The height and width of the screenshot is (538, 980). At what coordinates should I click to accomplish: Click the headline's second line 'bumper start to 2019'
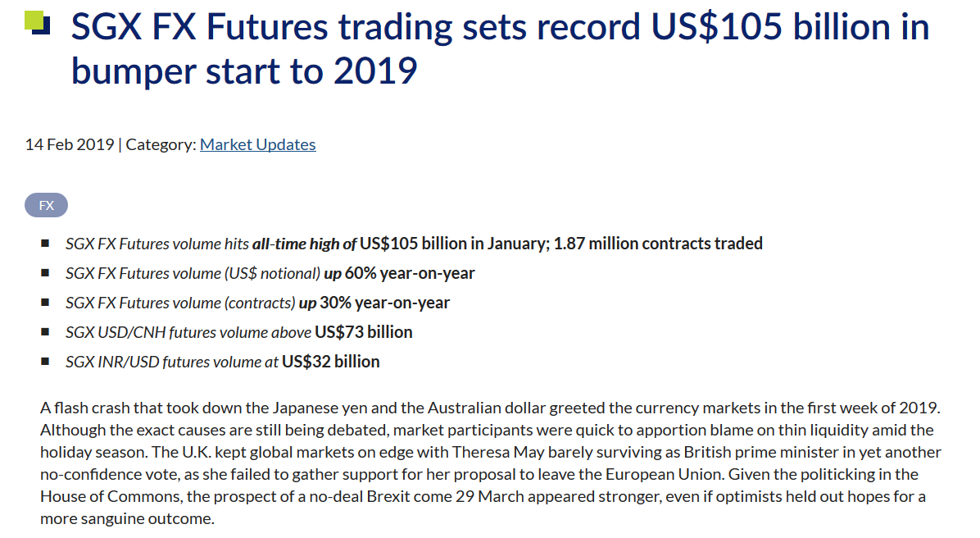pyautogui.click(x=243, y=71)
